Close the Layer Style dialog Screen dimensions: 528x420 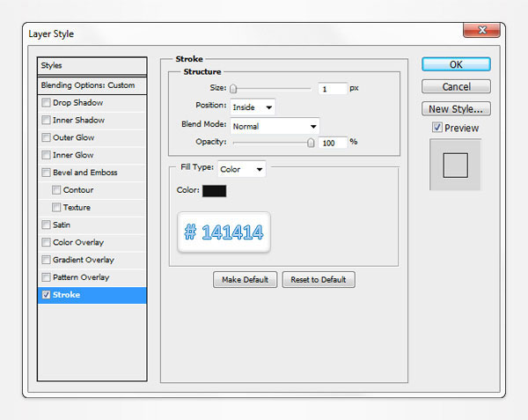tap(482, 30)
